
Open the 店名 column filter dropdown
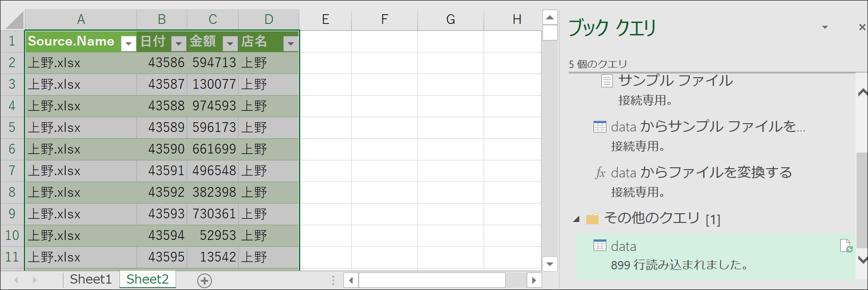[x=290, y=44]
